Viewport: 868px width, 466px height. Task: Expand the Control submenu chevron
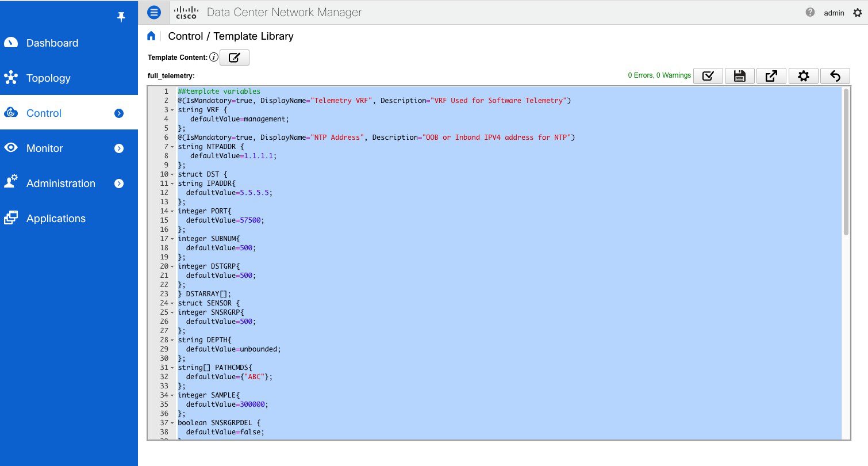(119, 113)
